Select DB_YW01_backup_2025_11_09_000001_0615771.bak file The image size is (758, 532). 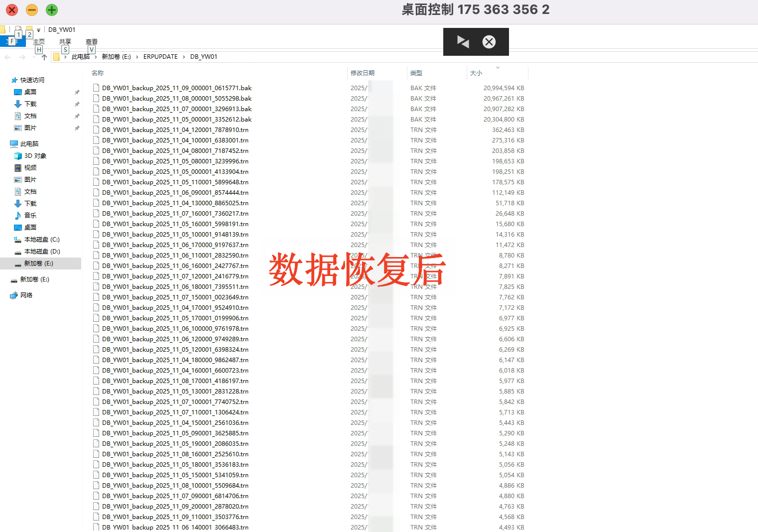pyautogui.click(x=177, y=88)
